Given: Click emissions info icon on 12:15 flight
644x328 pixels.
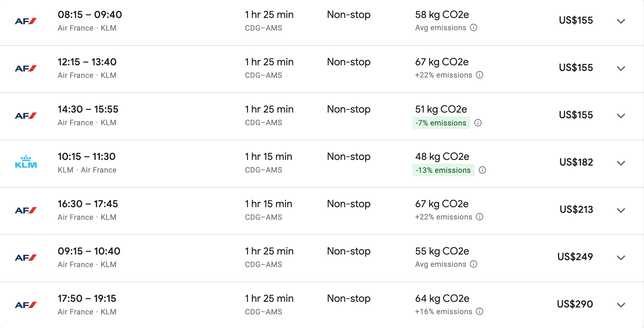Looking at the screenshot, I should tap(480, 75).
